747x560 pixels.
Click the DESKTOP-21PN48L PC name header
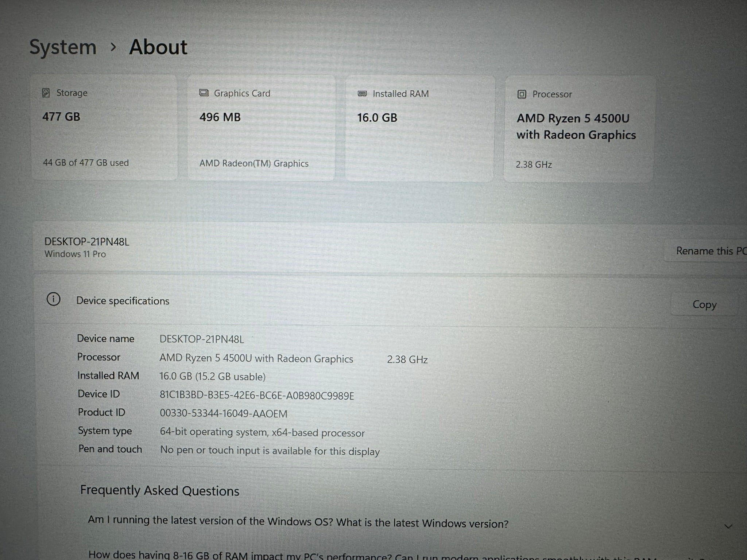coord(87,242)
